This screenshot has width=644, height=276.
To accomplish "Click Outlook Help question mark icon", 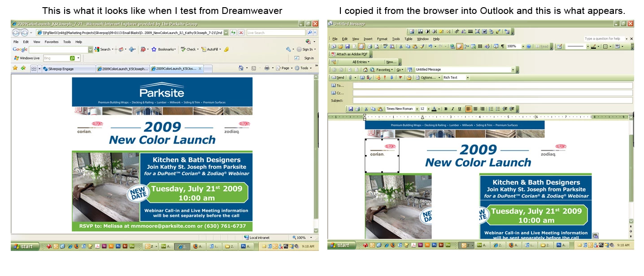I will pos(529,46).
